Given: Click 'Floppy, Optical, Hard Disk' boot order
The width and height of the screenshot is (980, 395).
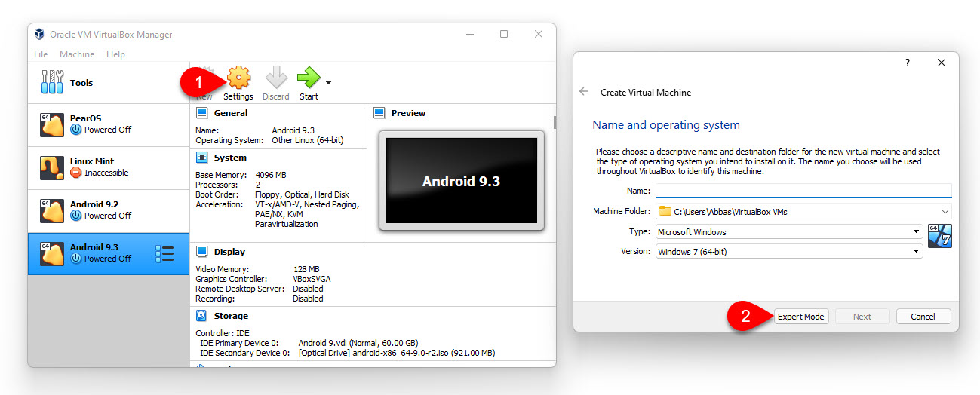Looking at the screenshot, I should [x=303, y=194].
